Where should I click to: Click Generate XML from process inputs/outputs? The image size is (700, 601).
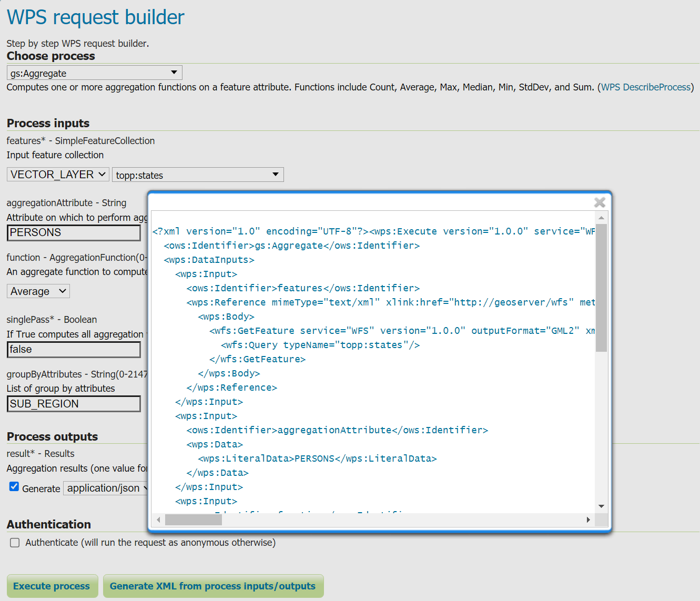coord(213,586)
